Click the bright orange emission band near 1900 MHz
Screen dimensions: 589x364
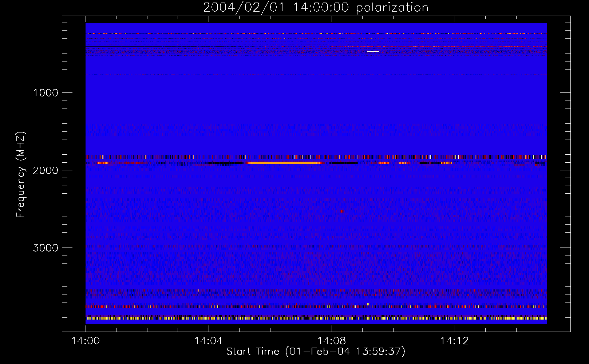[284, 163]
